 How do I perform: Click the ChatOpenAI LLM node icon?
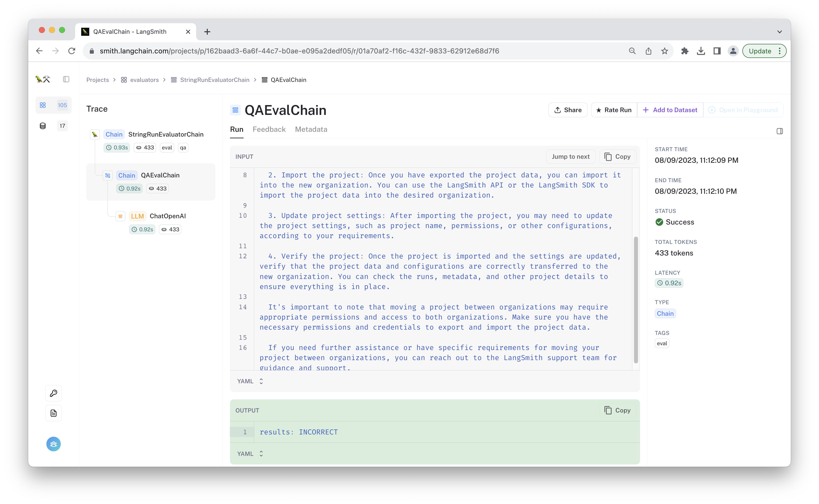[x=120, y=216]
